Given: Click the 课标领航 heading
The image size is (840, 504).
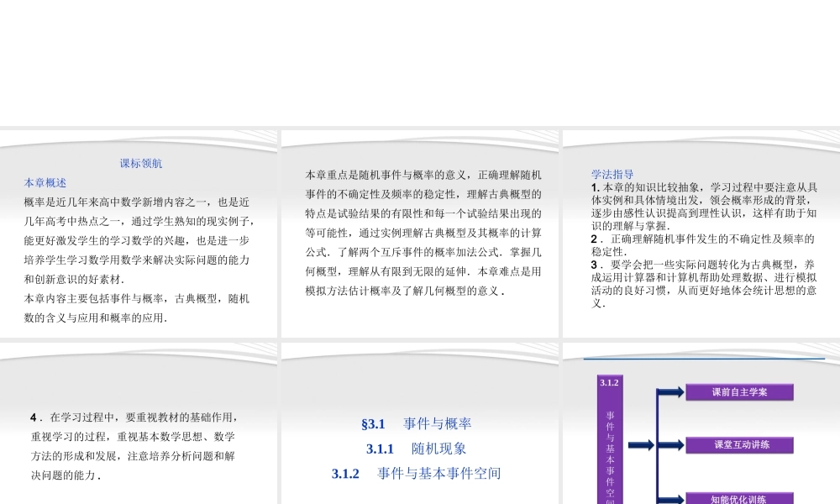Looking at the screenshot, I should [141, 163].
